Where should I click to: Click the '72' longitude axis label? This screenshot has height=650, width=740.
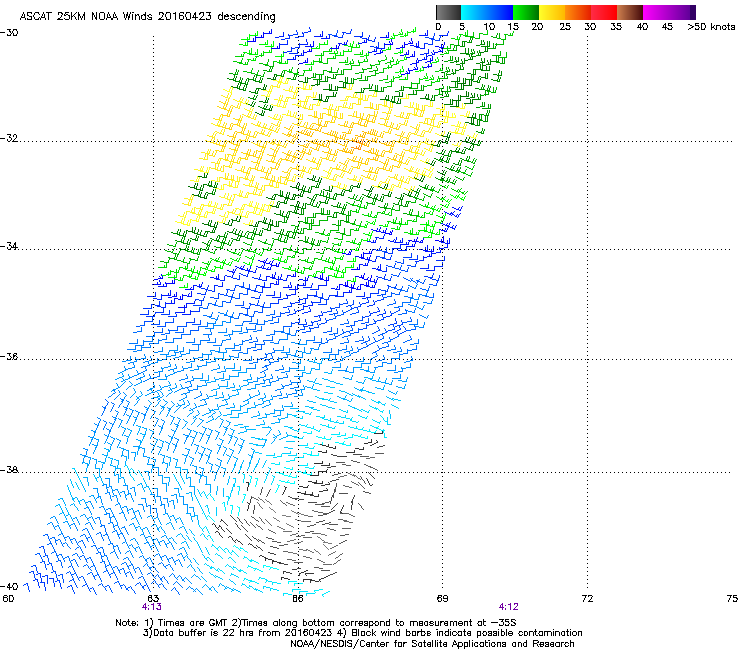click(x=587, y=599)
